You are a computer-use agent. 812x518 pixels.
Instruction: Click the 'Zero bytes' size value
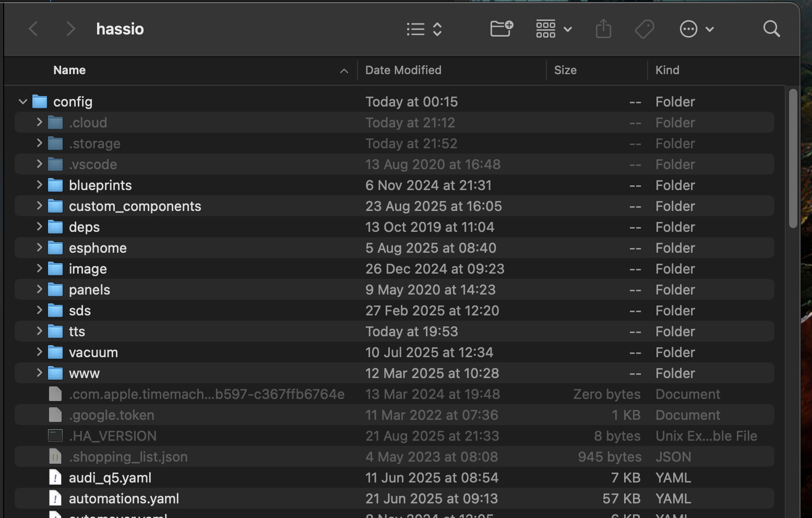[607, 394]
